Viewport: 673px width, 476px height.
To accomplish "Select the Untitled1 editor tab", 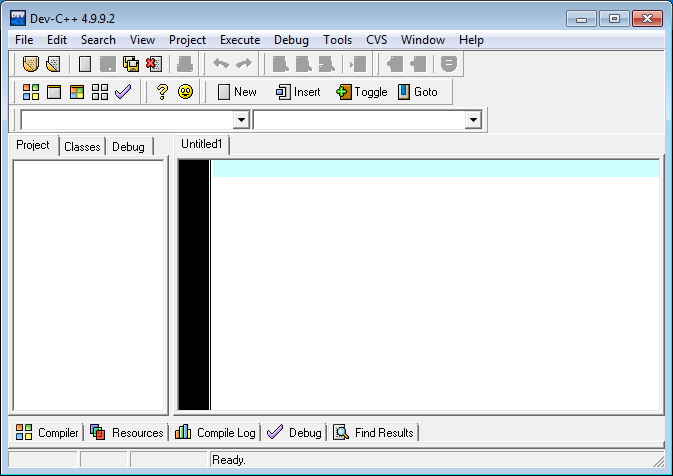I will (x=201, y=144).
